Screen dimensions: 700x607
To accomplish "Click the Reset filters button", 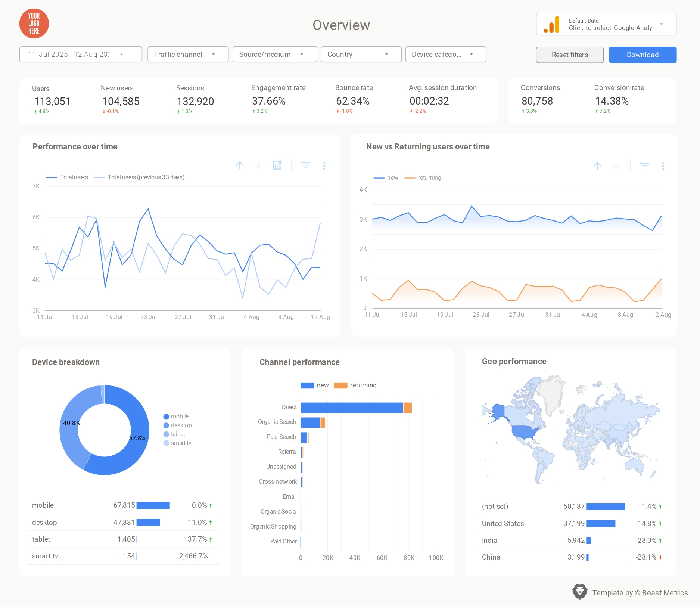I will click(x=570, y=55).
